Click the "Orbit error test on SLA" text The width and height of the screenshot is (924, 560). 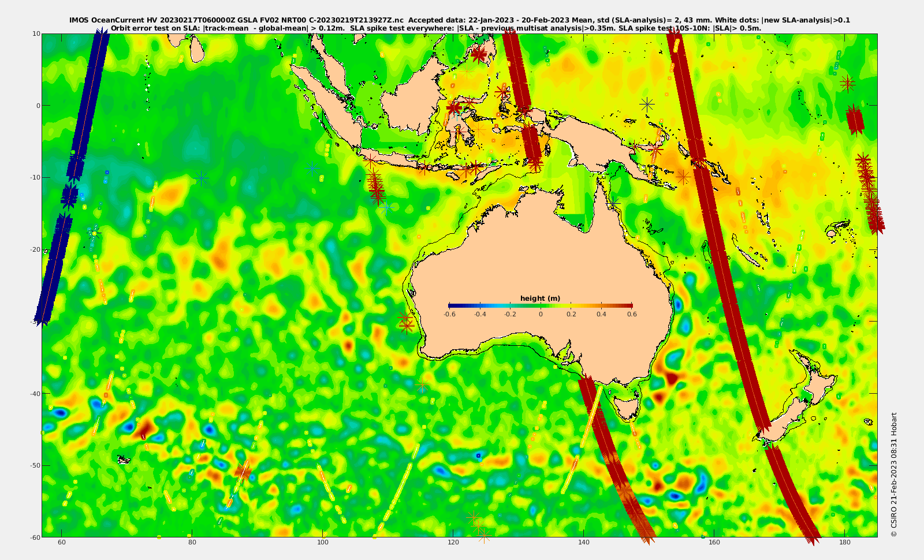[155, 28]
